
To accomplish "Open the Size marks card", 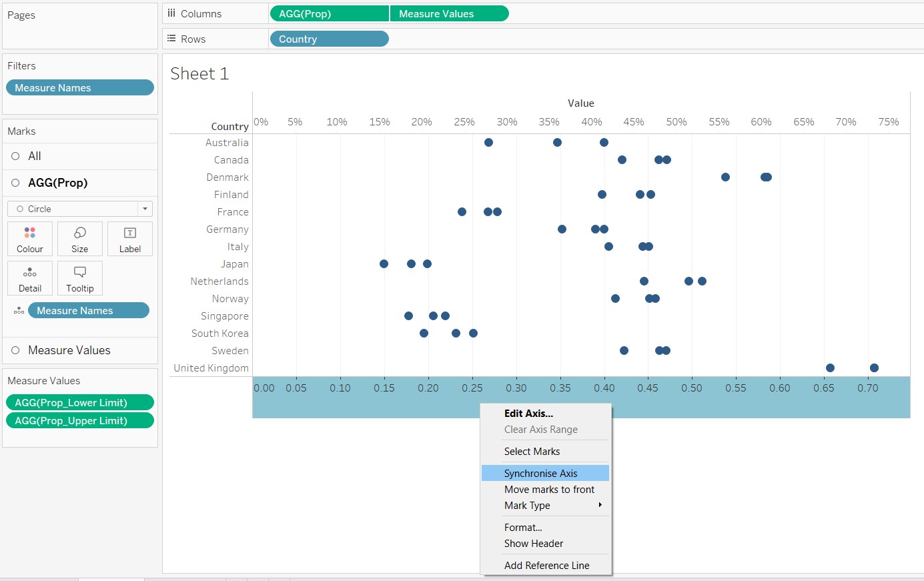I will [x=79, y=239].
